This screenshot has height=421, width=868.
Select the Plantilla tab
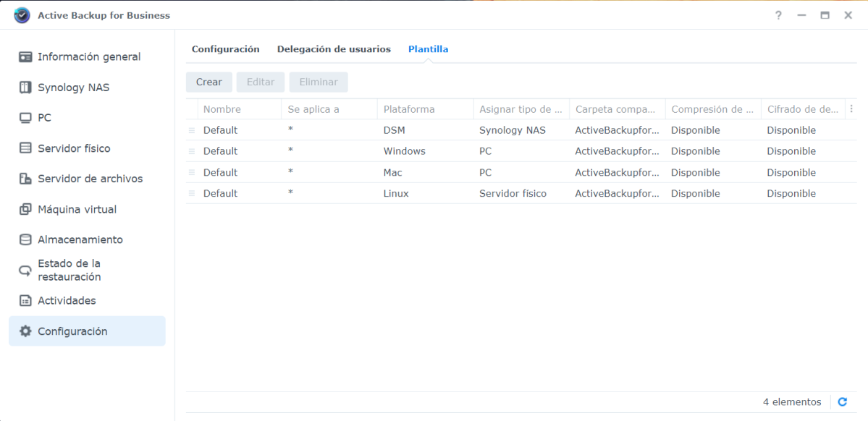428,49
